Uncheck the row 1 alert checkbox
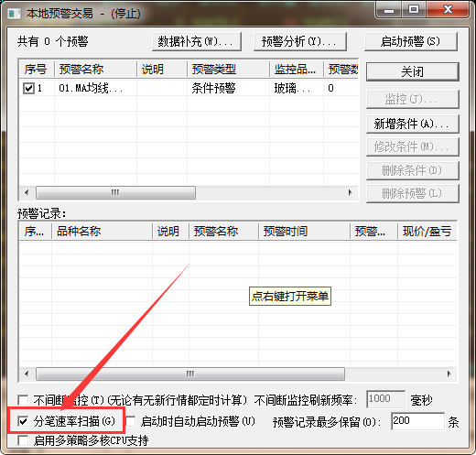 click(x=28, y=89)
